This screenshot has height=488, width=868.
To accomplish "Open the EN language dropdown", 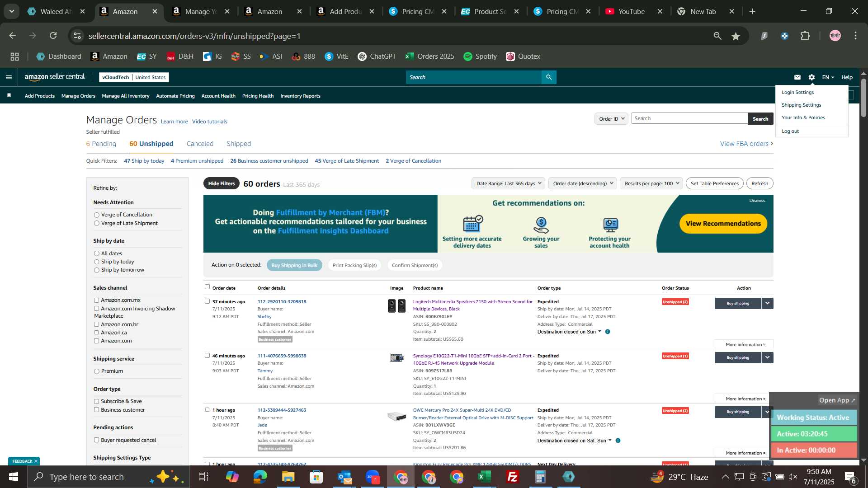I will 828,77.
